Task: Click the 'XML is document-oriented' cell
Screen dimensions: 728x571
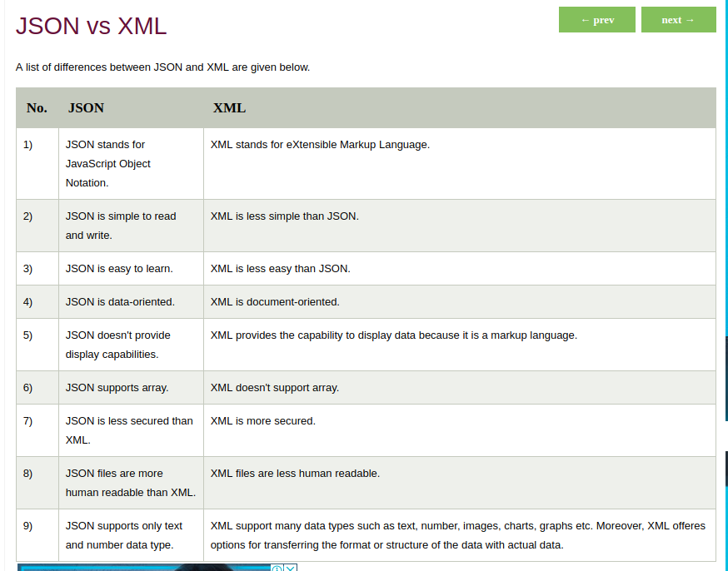Action: (x=275, y=302)
